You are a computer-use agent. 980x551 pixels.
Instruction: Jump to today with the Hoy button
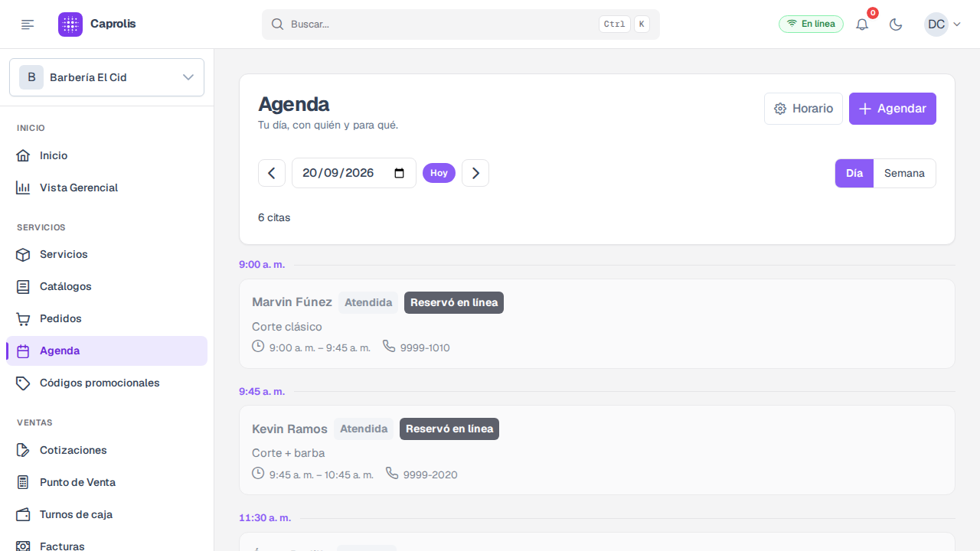pos(439,173)
